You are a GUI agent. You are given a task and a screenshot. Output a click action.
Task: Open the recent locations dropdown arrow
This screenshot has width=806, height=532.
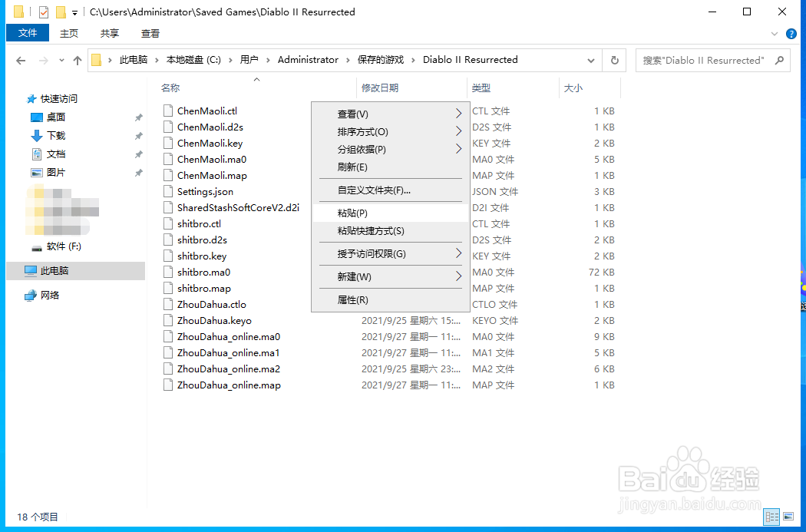coord(61,61)
